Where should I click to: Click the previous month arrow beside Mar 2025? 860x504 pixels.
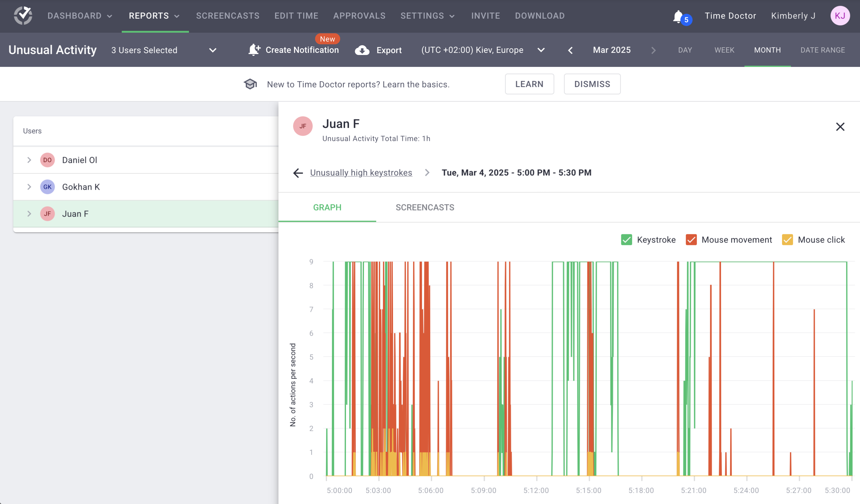[x=570, y=50]
